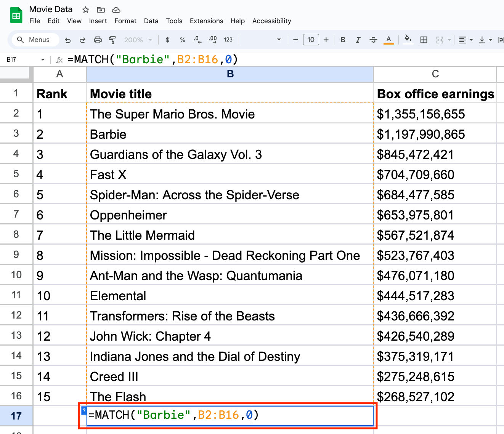The image size is (504, 434).
Task: Click the Undo arrow
Action: pos(68,40)
